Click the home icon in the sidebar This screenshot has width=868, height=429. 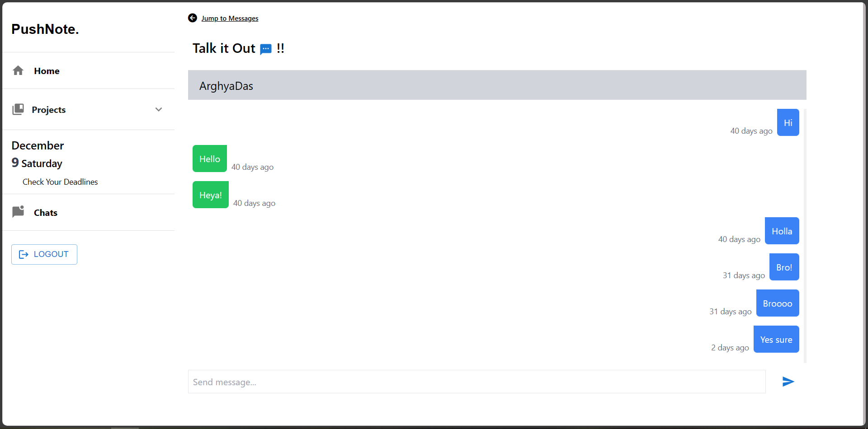coord(18,70)
